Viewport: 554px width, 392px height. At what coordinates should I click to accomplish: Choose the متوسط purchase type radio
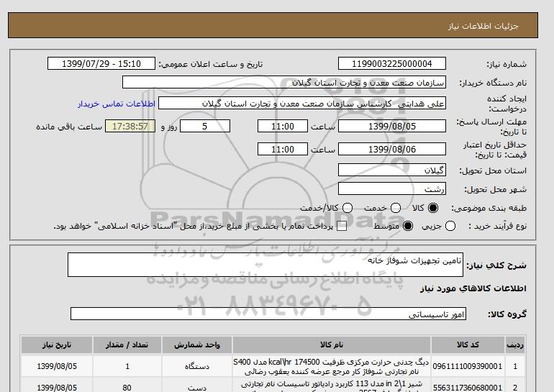pos(408,226)
